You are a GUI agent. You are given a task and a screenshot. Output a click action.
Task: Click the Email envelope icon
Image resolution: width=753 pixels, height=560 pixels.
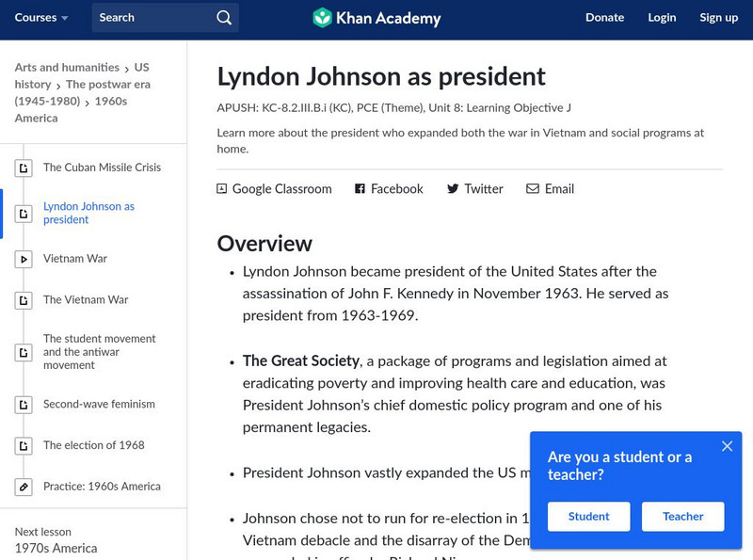click(533, 189)
